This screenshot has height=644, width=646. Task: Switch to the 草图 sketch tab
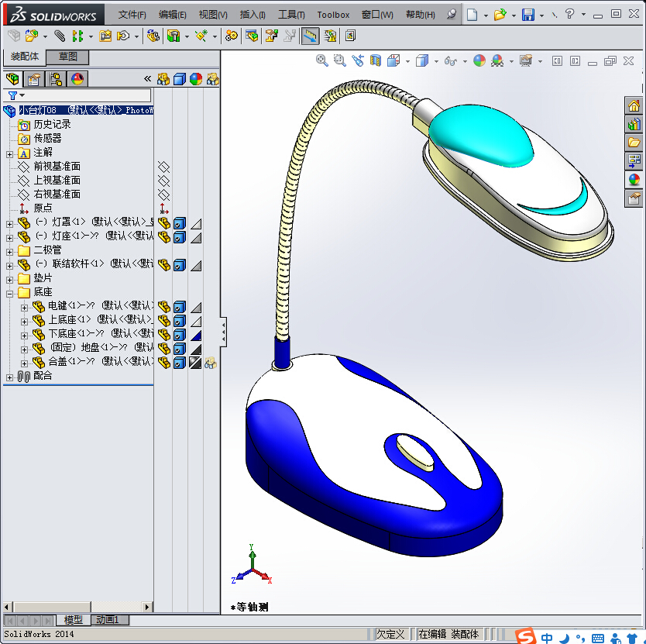(x=67, y=57)
